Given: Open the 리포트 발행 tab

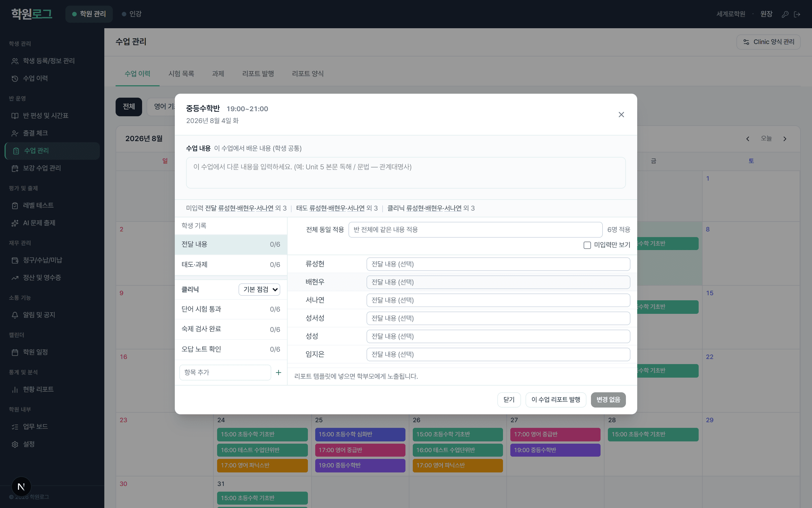Looking at the screenshot, I should click(x=258, y=74).
